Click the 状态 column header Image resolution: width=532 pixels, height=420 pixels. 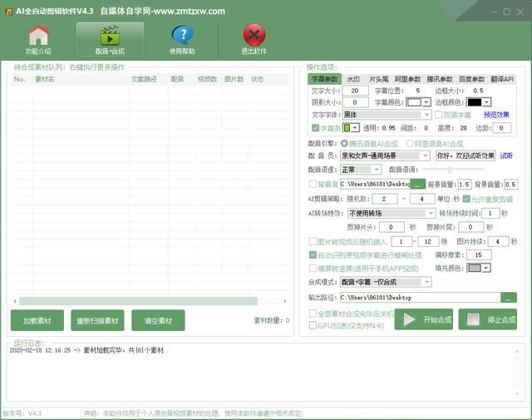[257, 79]
